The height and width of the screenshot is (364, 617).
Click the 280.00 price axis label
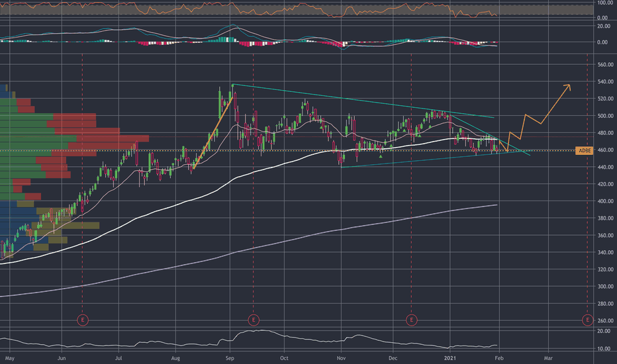pyautogui.click(x=605, y=304)
